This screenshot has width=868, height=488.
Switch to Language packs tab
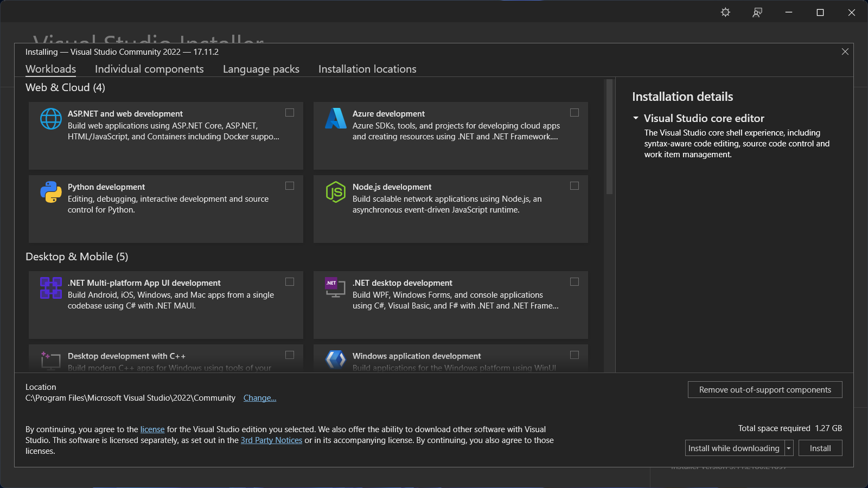tap(261, 69)
